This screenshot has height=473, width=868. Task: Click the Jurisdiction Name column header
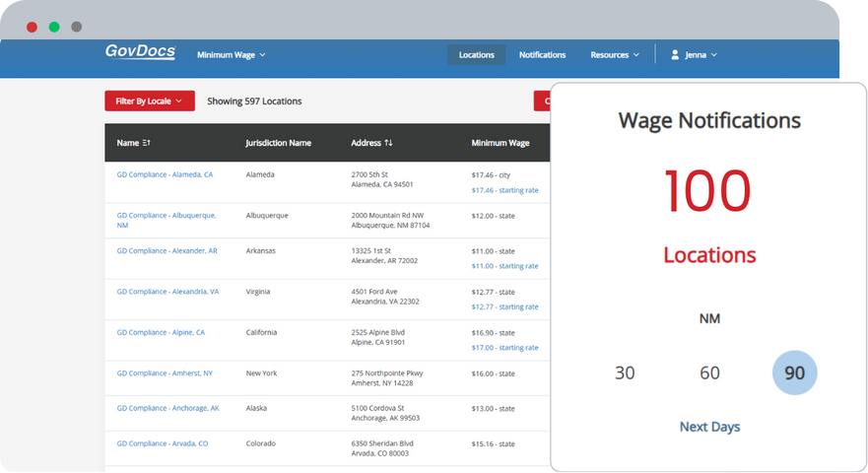278,143
